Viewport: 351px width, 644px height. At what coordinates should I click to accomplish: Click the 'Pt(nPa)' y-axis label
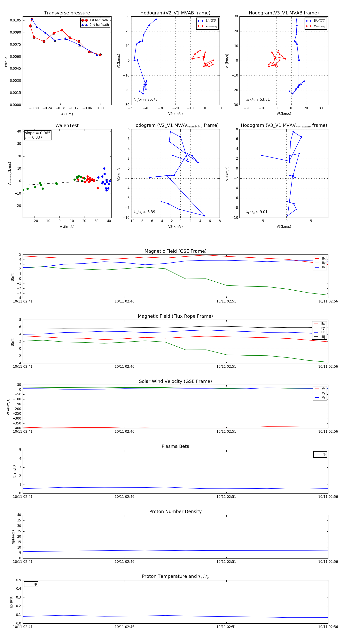6,61
